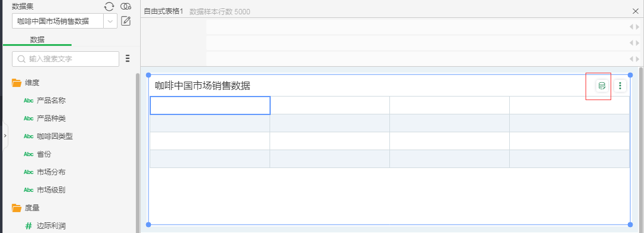644x233 pixels.
Task: Click the 输入搜索文字 search field
Action: [x=66, y=59]
